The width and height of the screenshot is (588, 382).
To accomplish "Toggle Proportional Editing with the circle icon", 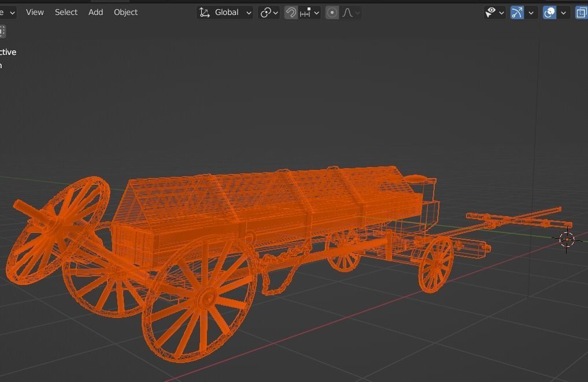I will click(x=331, y=12).
